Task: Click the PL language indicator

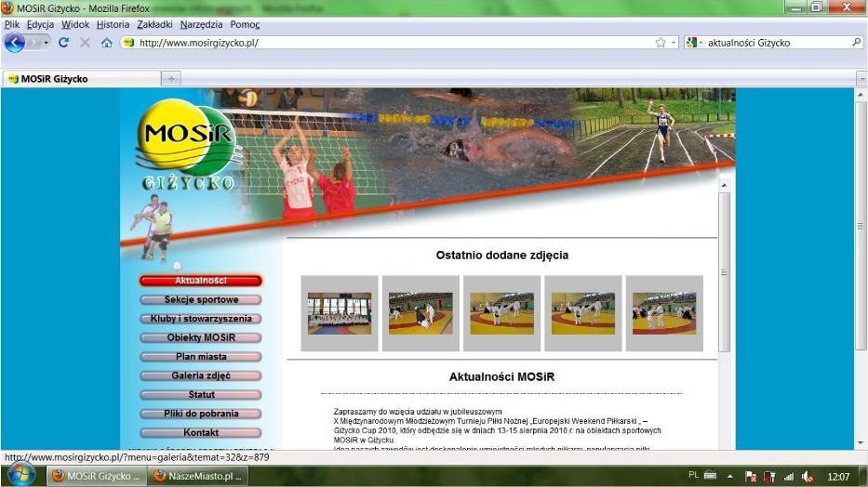Action: 694,475
